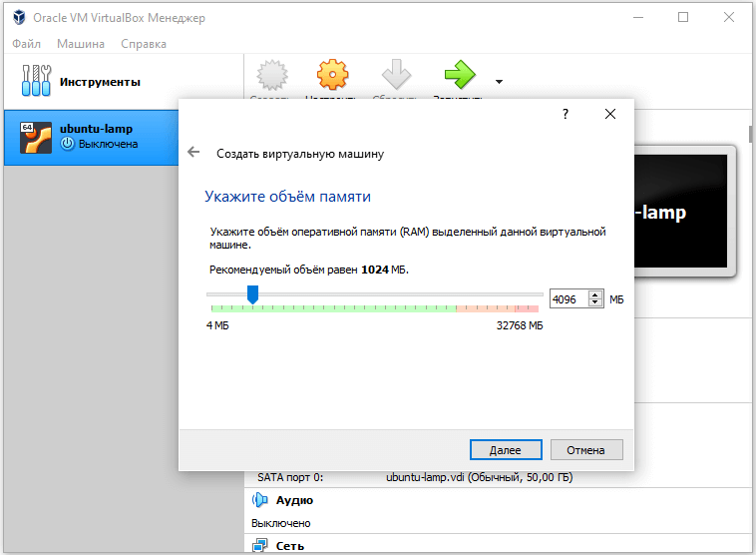Click the memory size field showing 4096
This screenshot has height=555, width=756.
[x=568, y=299]
